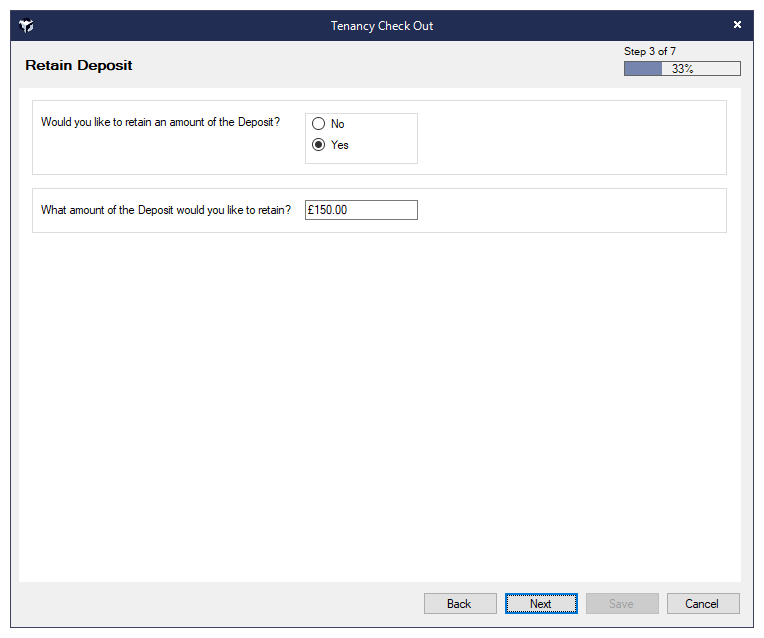Click the "Retain Deposit" page heading
Image resolution: width=764 pixels, height=638 pixels.
click(x=79, y=65)
